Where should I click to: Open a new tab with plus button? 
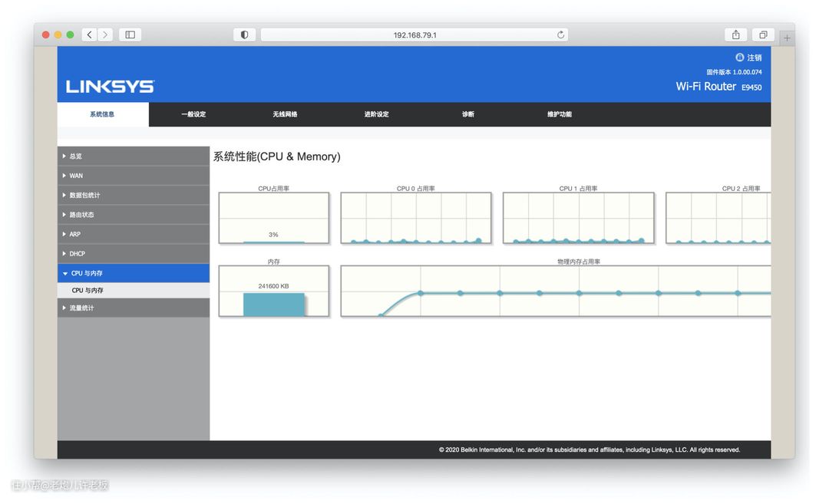coord(786,38)
